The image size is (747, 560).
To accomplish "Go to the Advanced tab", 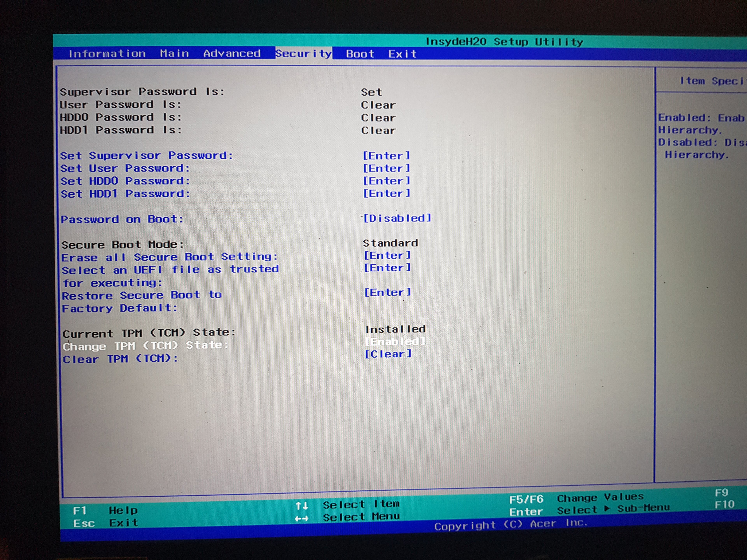I will (x=232, y=53).
